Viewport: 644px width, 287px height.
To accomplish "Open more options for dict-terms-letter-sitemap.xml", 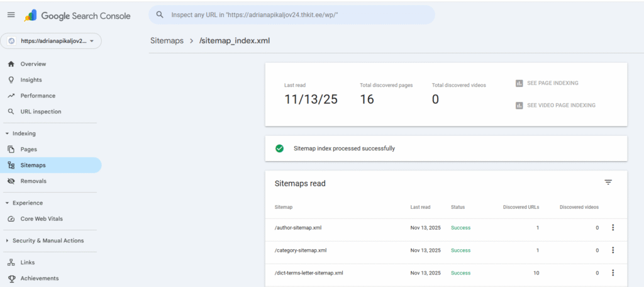I will coord(613,273).
